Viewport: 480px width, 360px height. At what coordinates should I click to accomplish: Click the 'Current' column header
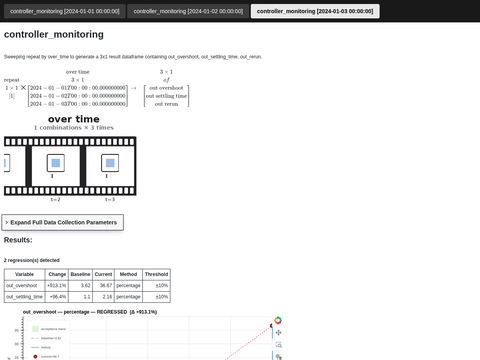[x=103, y=274]
